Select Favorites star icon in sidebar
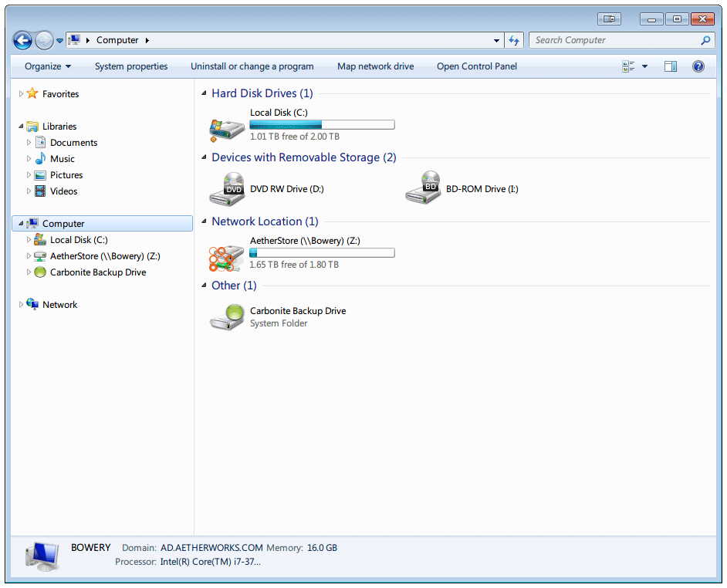The image size is (727, 588). click(x=32, y=93)
